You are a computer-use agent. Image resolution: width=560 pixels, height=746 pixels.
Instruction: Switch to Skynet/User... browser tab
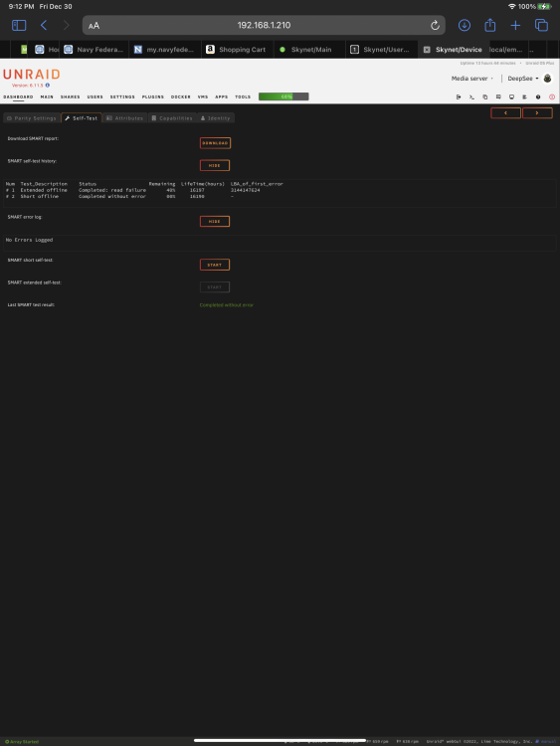tap(381, 50)
